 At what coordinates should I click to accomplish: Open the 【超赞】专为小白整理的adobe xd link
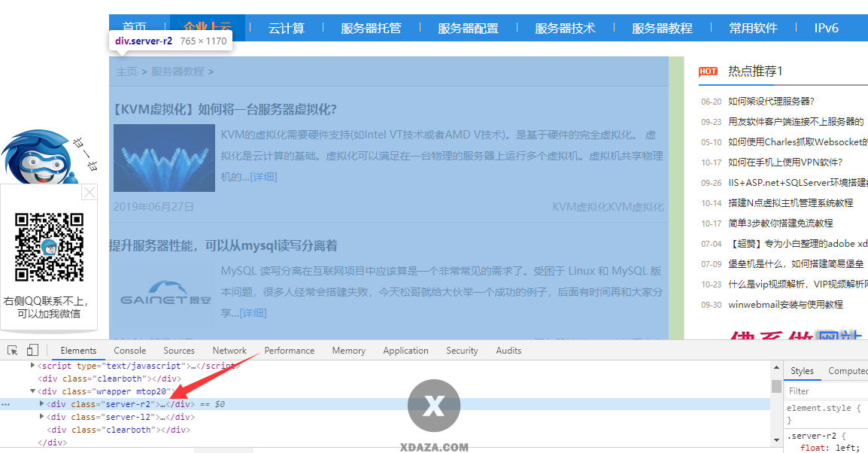[798, 244]
